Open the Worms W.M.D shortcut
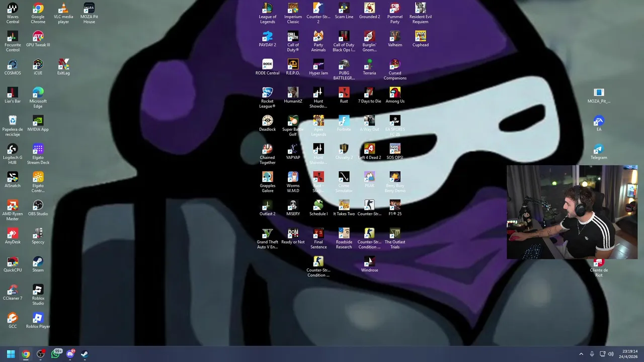The width and height of the screenshot is (644, 362). [x=293, y=182]
